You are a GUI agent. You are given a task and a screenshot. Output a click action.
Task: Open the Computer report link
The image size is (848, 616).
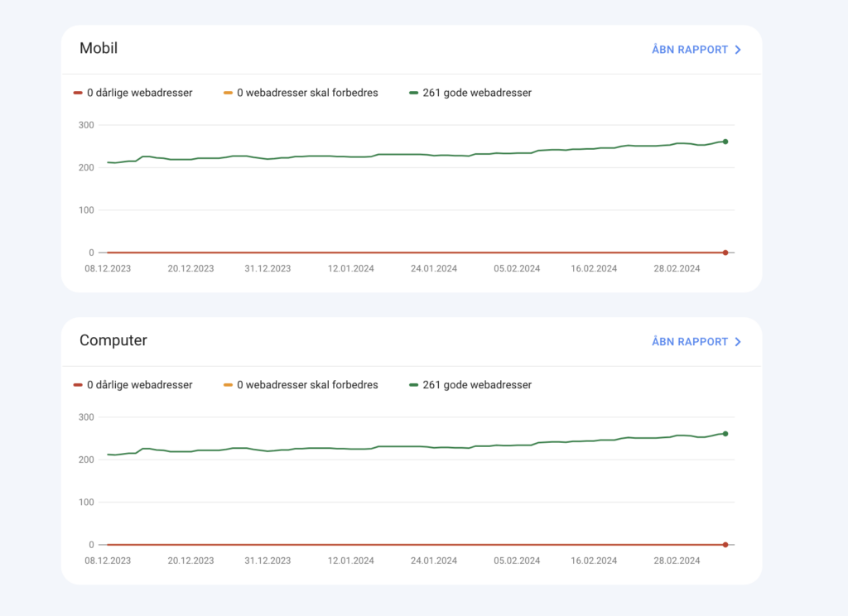pyautogui.click(x=696, y=342)
